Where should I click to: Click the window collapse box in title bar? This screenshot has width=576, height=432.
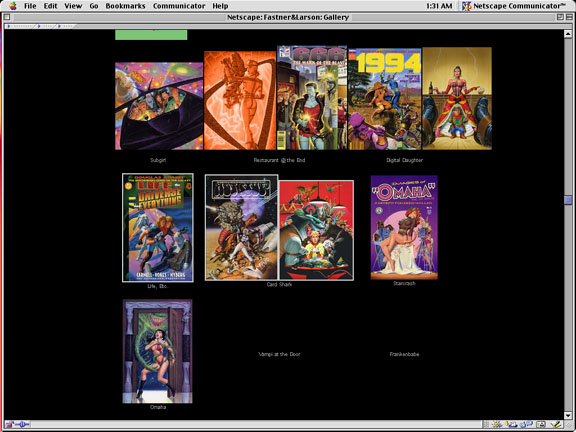point(569,17)
